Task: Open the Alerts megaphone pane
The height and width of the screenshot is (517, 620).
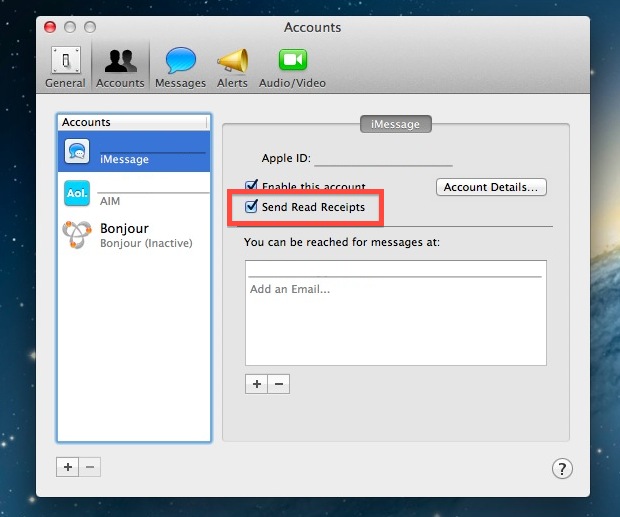Action: tap(232, 66)
